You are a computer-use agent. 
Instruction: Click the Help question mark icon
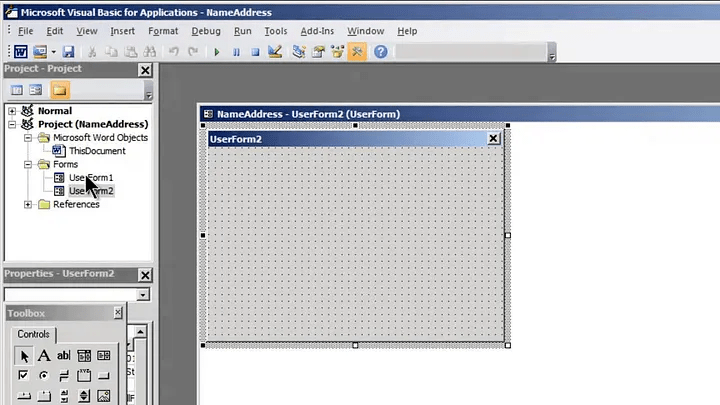(380, 51)
